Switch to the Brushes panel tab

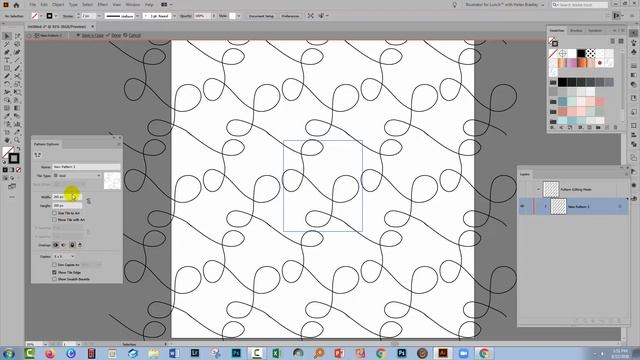coord(576,31)
